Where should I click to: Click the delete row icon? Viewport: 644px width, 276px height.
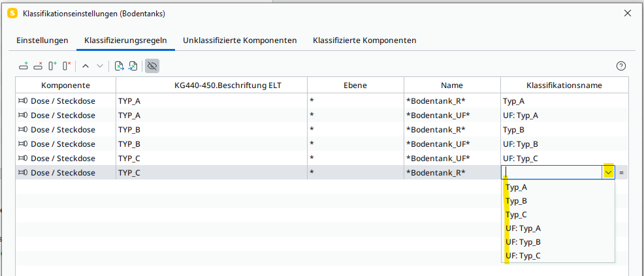pos(38,66)
